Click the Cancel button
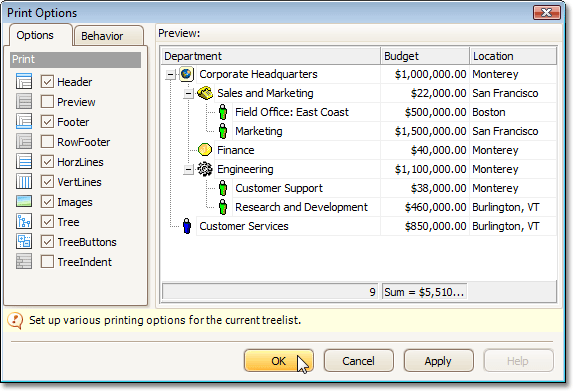The width and height of the screenshot is (573, 391). tap(358, 361)
